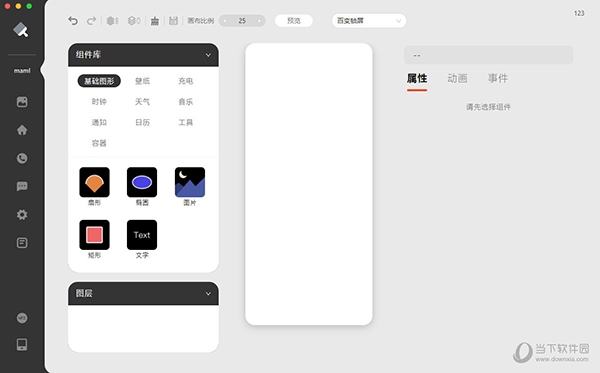Click the 请先选择组件 hint text
600x373 pixels.
488,107
